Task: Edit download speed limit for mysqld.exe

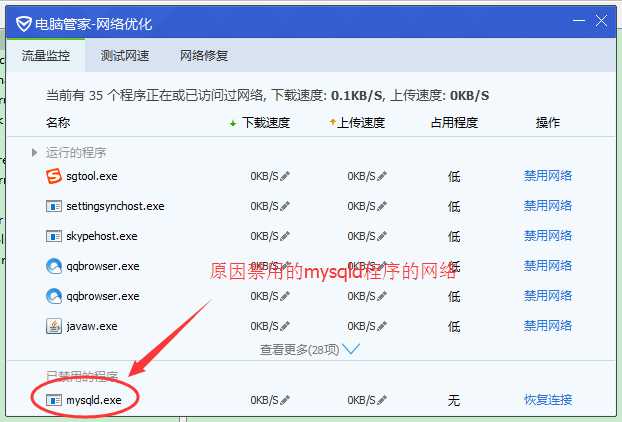Action: 285,400
